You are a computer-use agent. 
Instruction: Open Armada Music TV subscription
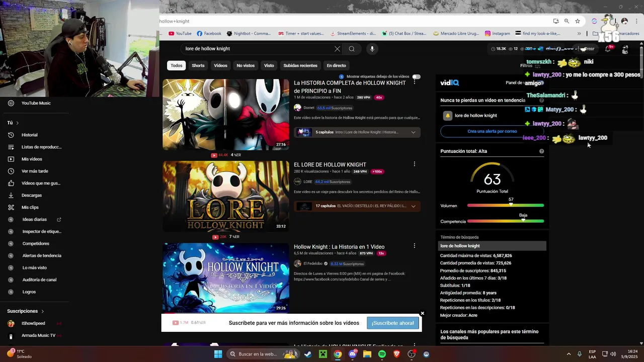point(38,335)
